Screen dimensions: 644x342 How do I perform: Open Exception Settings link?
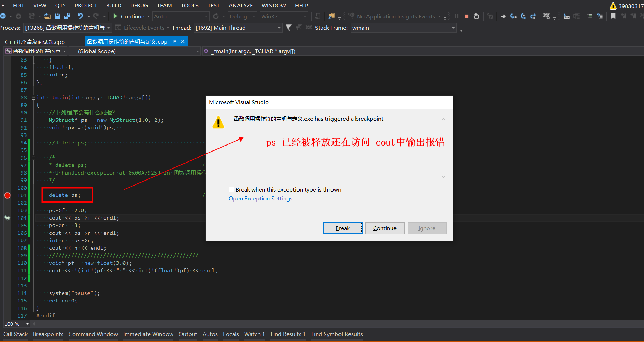click(x=261, y=198)
